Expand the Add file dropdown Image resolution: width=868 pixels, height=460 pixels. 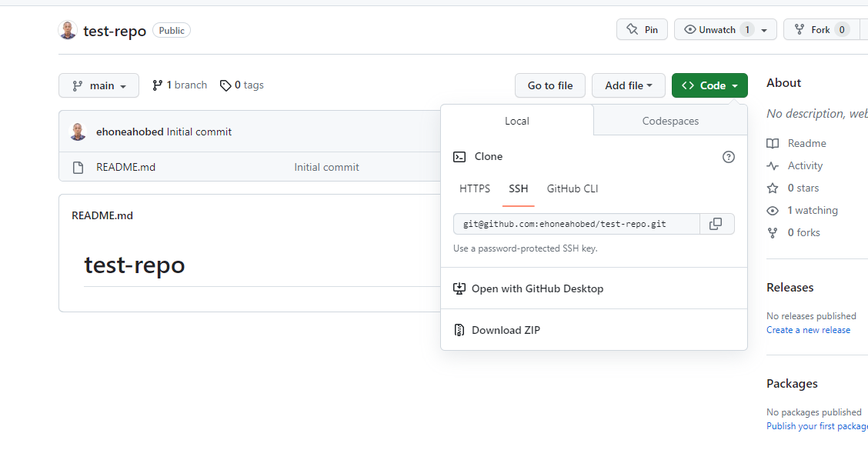[x=629, y=85]
